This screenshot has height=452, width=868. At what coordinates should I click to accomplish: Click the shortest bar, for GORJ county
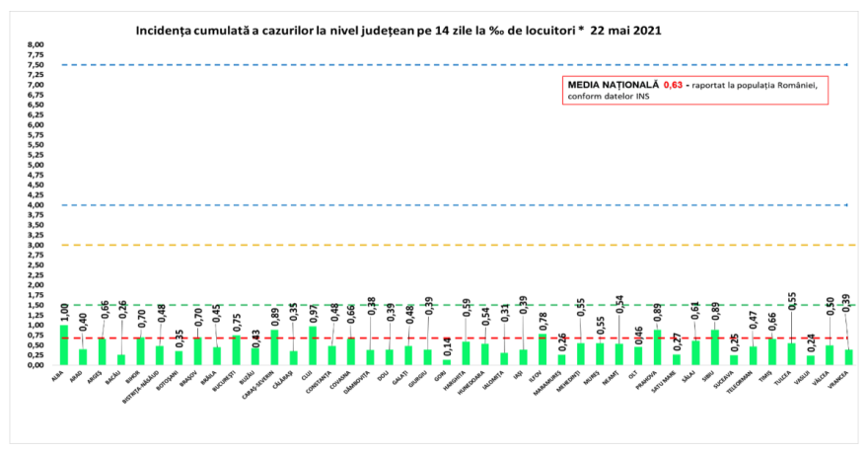click(x=447, y=361)
